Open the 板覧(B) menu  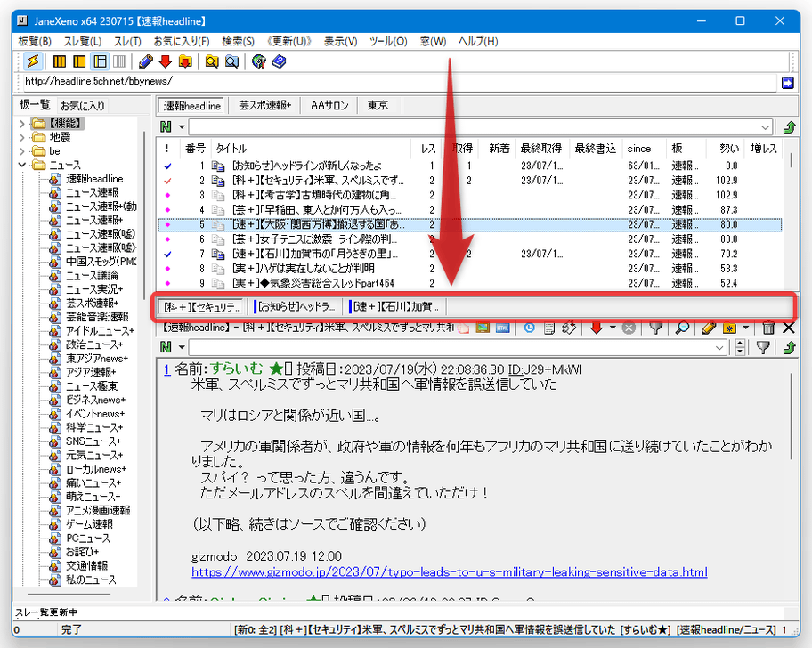(35, 42)
